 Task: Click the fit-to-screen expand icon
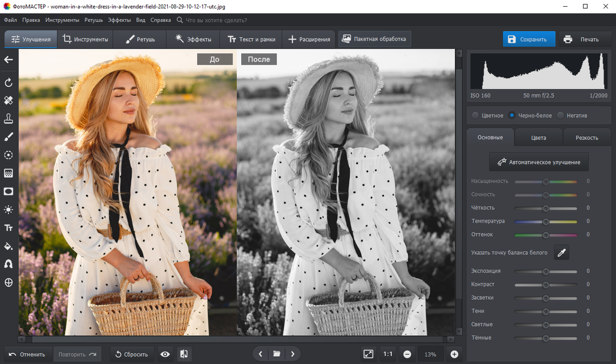click(x=368, y=354)
